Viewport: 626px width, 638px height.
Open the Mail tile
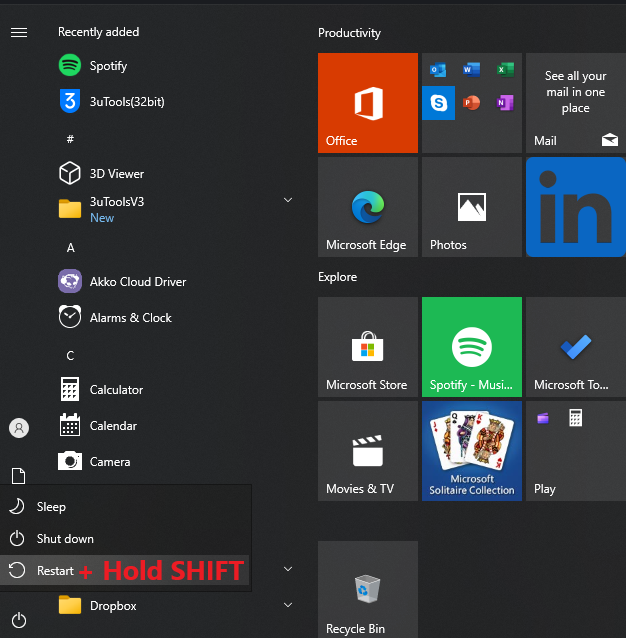575,103
